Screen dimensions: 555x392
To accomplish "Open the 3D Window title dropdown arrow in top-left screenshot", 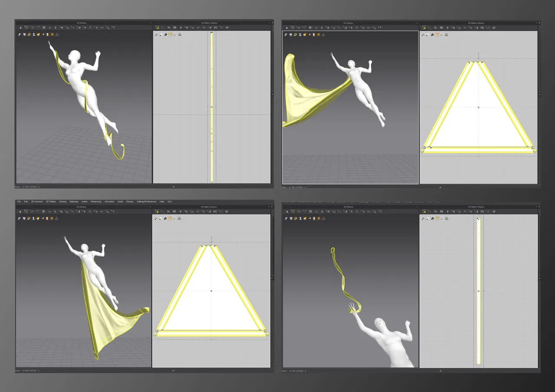I will coord(94,23).
